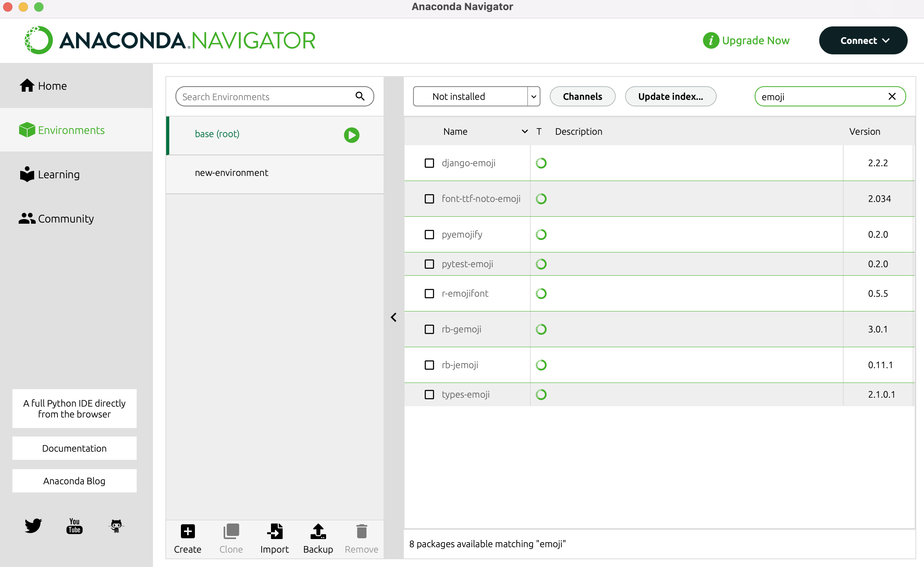Check the font-ttf-noto-emoji package checkbox
The height and width of the screenshot is (567, 924).
click(429, 199)
